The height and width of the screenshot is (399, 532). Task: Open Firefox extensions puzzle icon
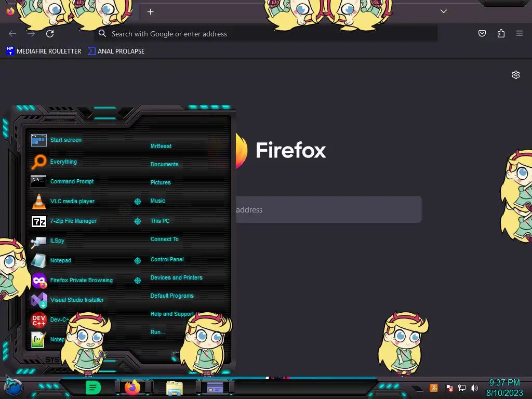(x=501, y=33)
